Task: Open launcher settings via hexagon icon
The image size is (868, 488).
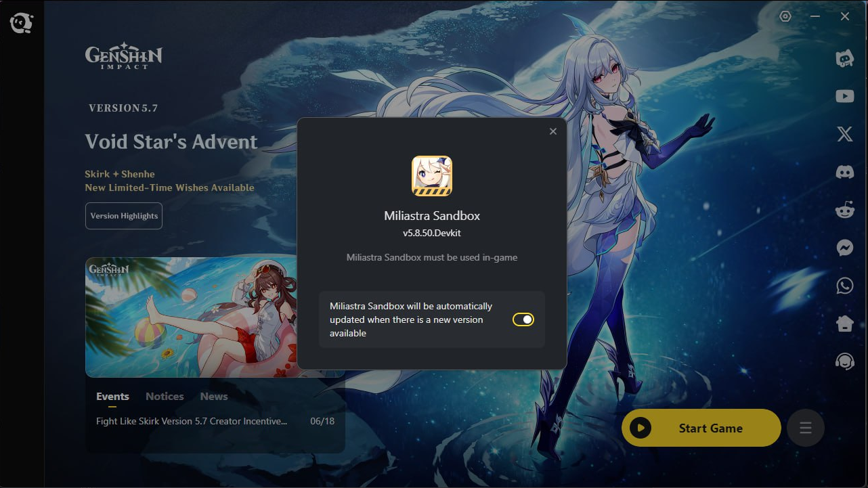Action: point(785,16)
